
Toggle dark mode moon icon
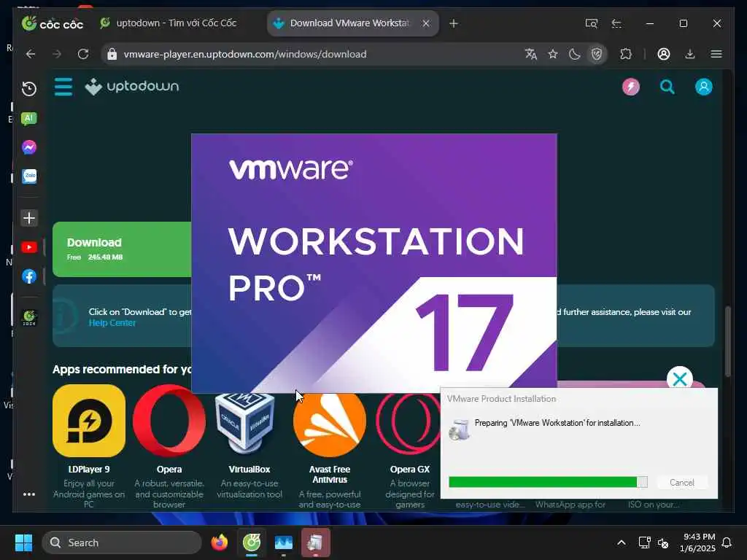coord(575,54)
